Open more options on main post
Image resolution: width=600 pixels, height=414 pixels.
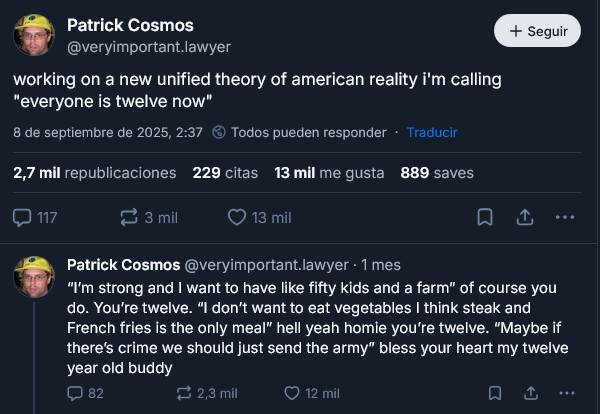click(x=564, y=217)
